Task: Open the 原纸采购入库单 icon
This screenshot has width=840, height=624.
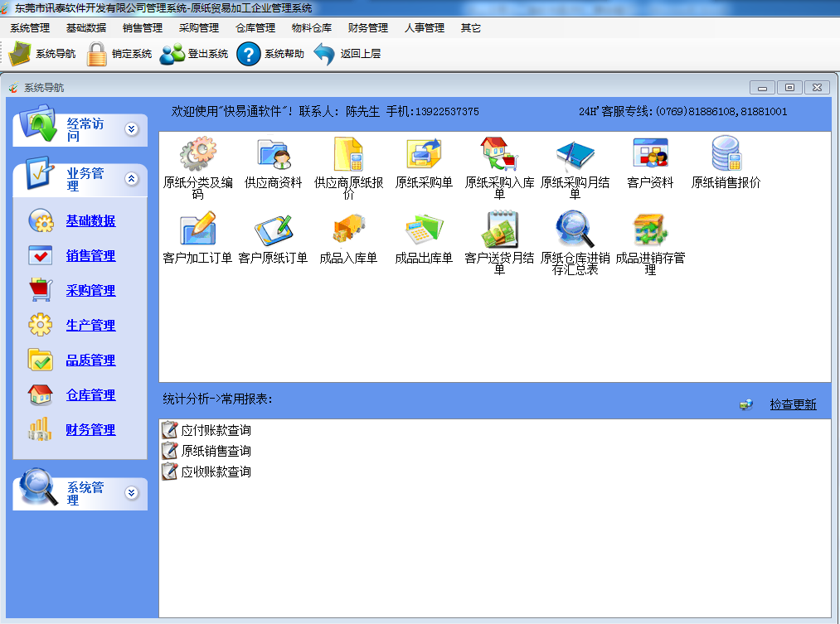Action: [498, 157]
